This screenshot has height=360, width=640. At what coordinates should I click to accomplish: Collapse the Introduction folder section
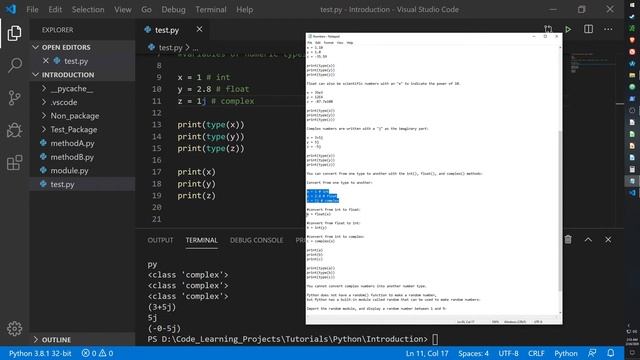coord(36,75)
